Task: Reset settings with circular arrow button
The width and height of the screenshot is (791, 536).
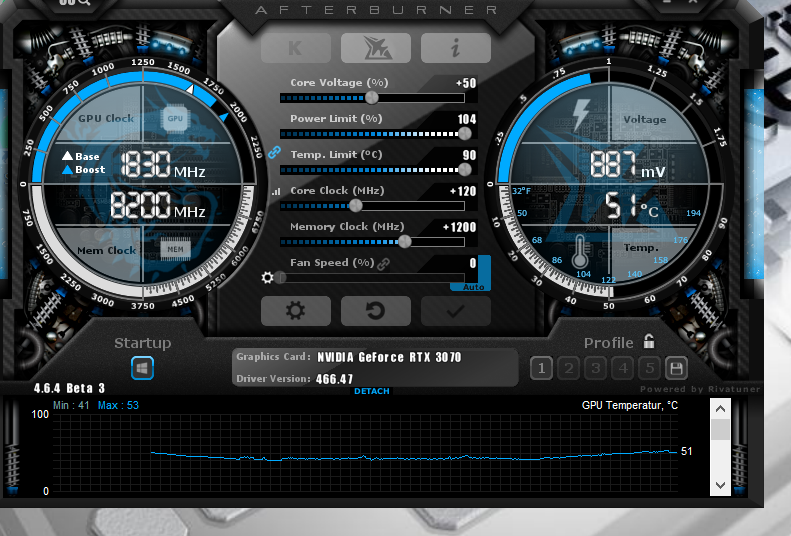Action: [376, 311]
